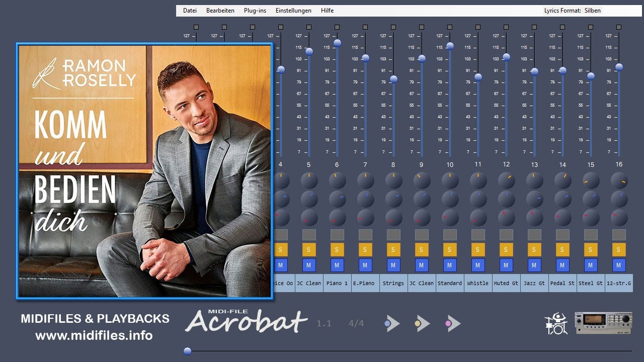
Task: Click the play arrow with pink dot
Action: [453, 324]
